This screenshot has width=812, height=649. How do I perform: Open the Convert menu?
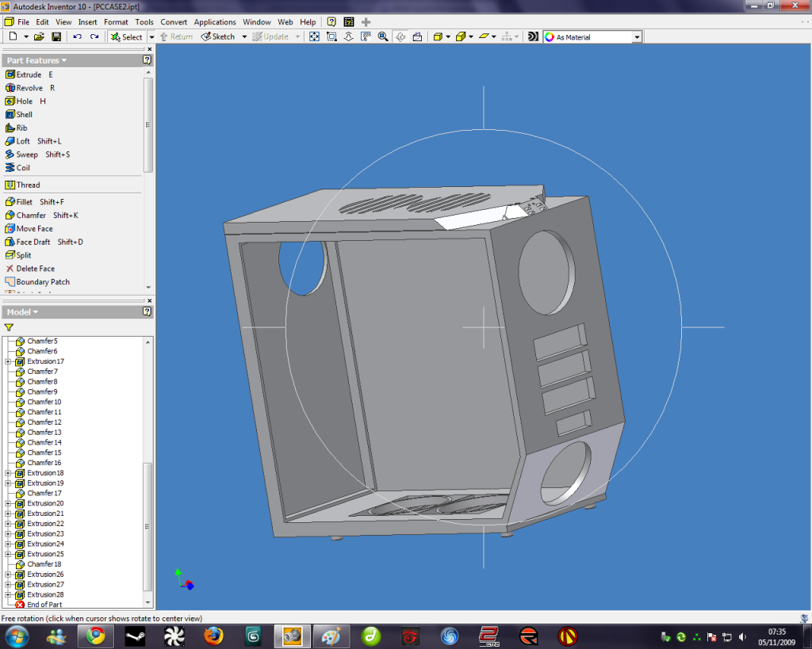174,21
